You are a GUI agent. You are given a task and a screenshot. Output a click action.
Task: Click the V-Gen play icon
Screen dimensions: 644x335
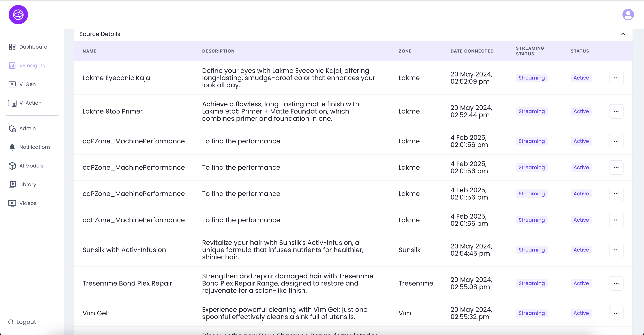12,84
